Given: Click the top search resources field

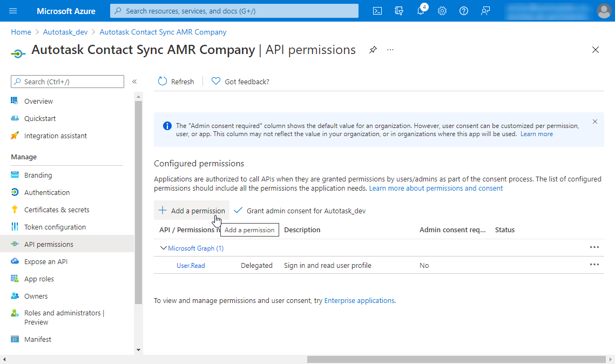Looking at the screenshot, I should click(x=234, y=11).
